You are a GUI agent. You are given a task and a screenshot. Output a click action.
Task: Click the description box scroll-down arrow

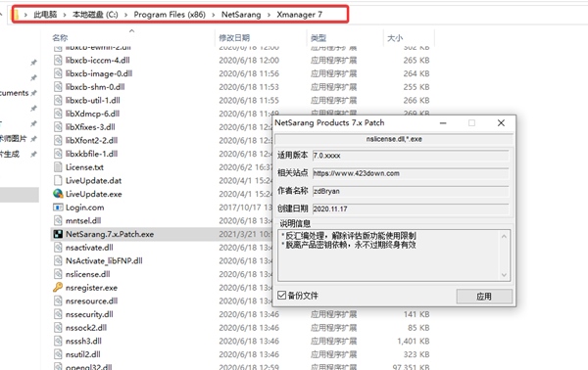point(504,275)
